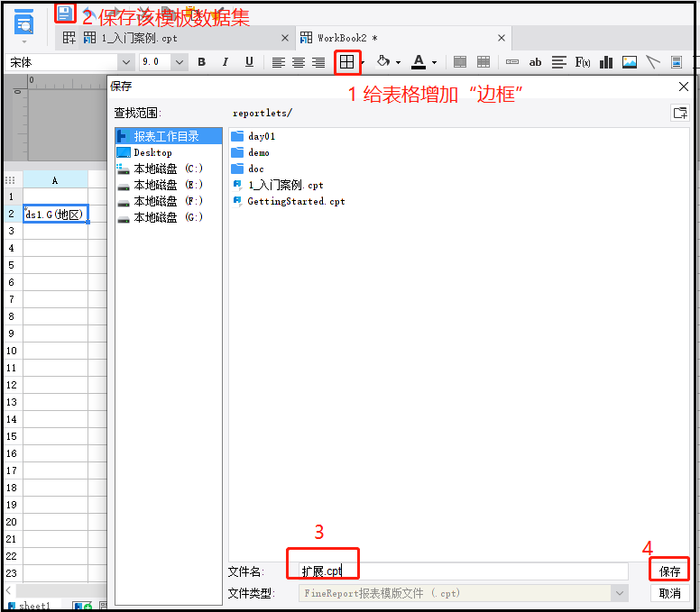Open the fill color dropdown arrow

tap(398, 63)
